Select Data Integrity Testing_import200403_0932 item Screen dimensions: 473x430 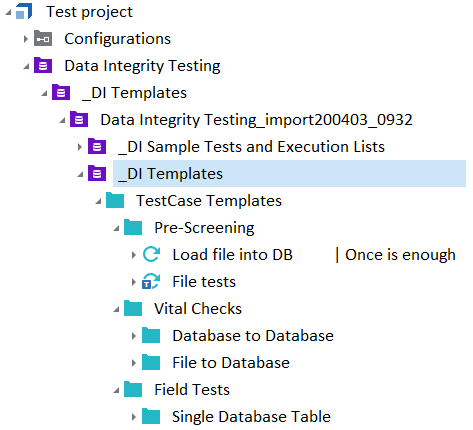[256, 120]
